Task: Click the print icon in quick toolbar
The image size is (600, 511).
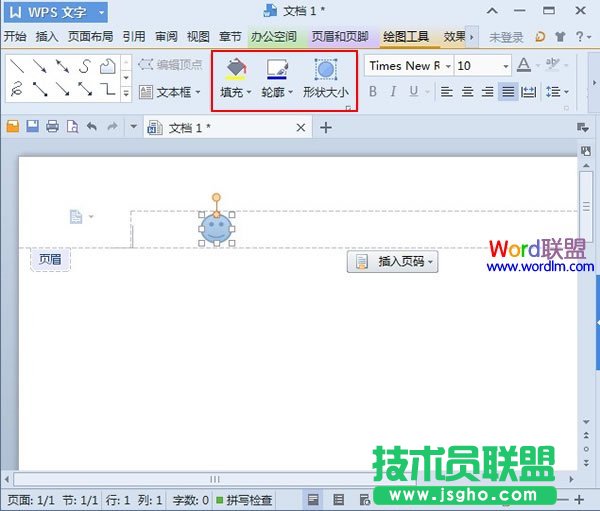Action: point(52,127)
